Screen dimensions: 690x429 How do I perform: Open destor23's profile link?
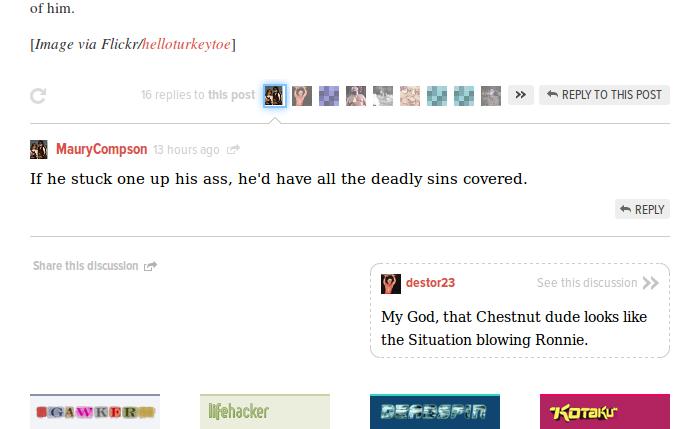click(x=430, y=283)
